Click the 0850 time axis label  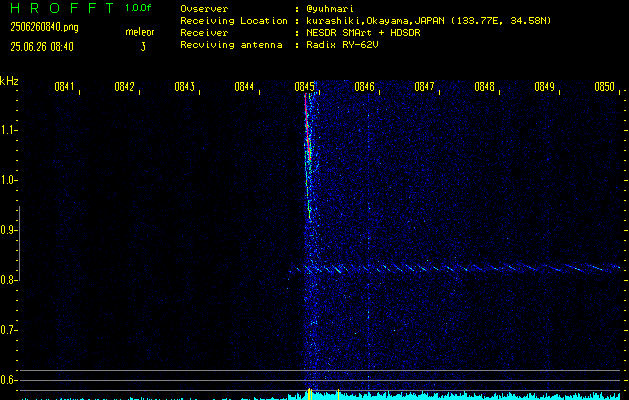coord(605,87)
